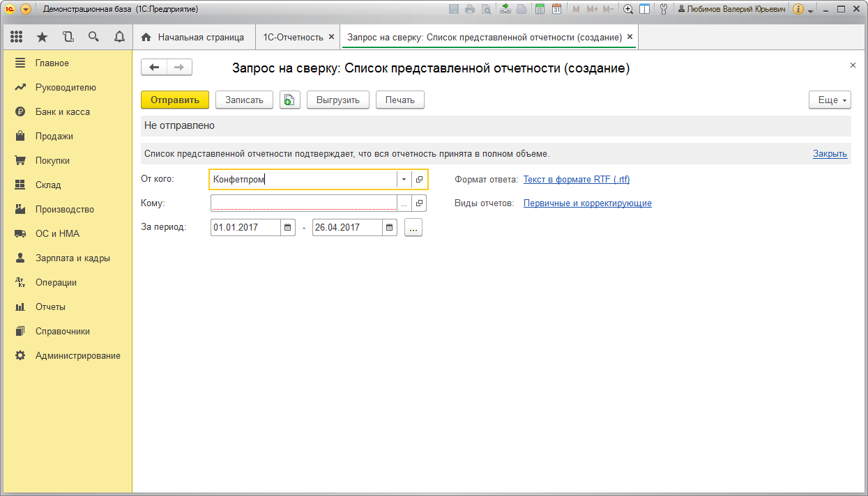
Task: Open the calculator icon
Action: 540,9
